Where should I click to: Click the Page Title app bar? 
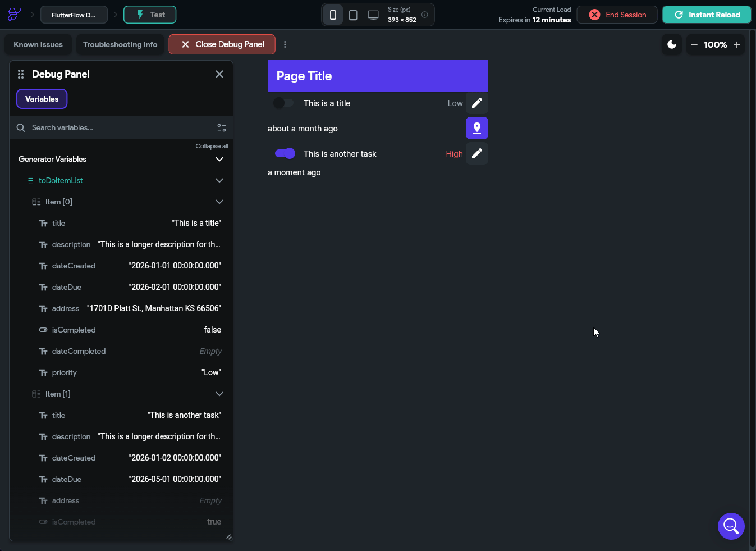[378, 76]
